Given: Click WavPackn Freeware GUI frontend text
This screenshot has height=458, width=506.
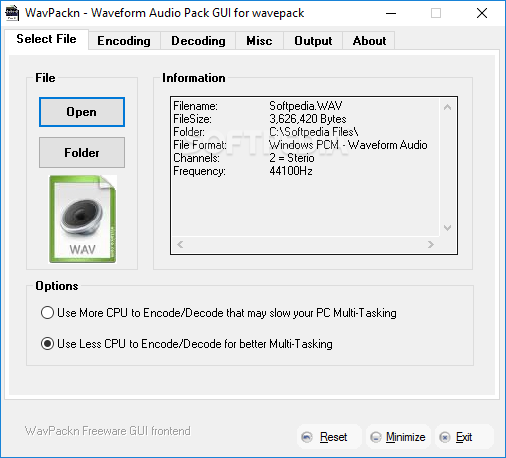Looking at the screenshot, I should [x=108, y=431].
